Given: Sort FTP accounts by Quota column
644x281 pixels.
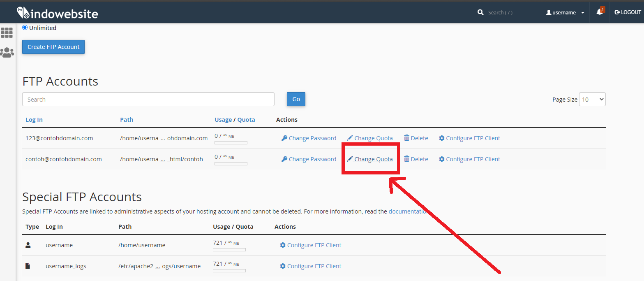Looking at the screenshot, I should [246, 120].
